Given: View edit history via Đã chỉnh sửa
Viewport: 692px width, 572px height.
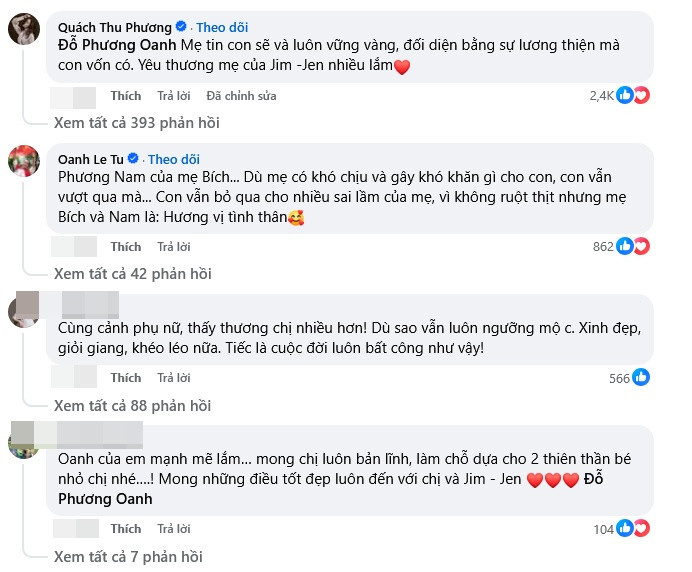Looking at the screenshot, I should (241, 96).
